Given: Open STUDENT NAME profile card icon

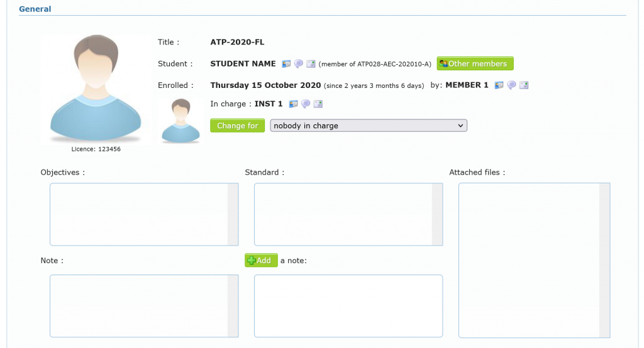Looking at the screenshot, I should [x=287, y=63].
